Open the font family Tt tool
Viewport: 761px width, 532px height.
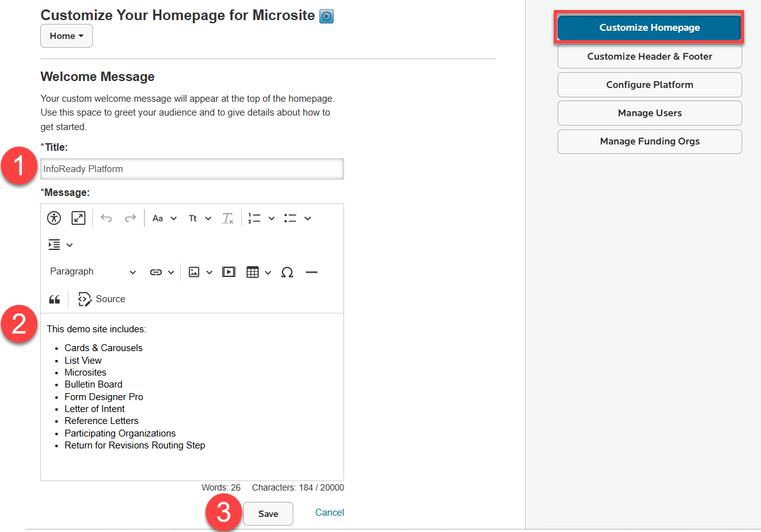193,218
